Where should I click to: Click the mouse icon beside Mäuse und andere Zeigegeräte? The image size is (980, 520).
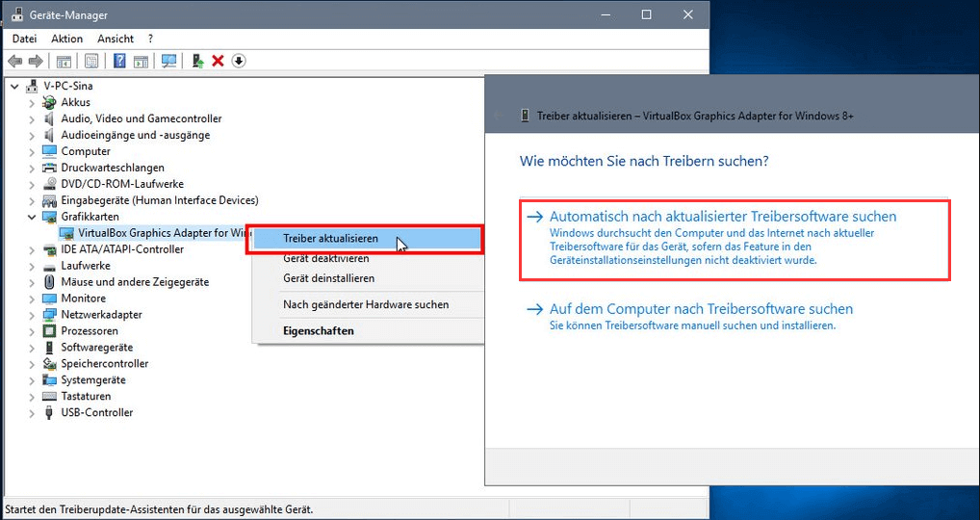point(49,282)
